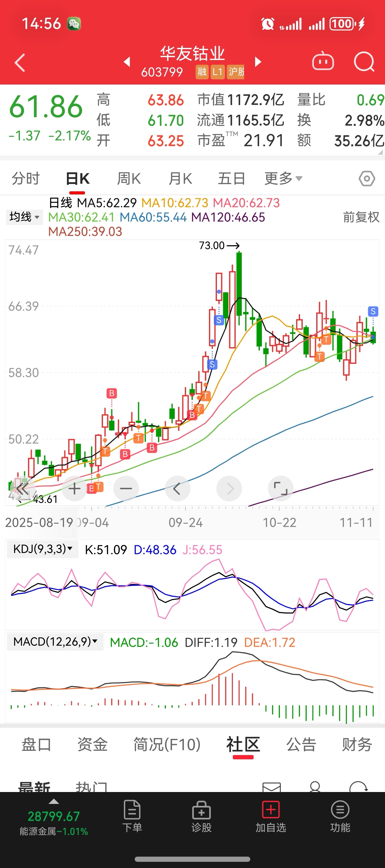385x868 pixels.
Task: Switch to the 最新 community sub-tab
Action: coord(34,787)
